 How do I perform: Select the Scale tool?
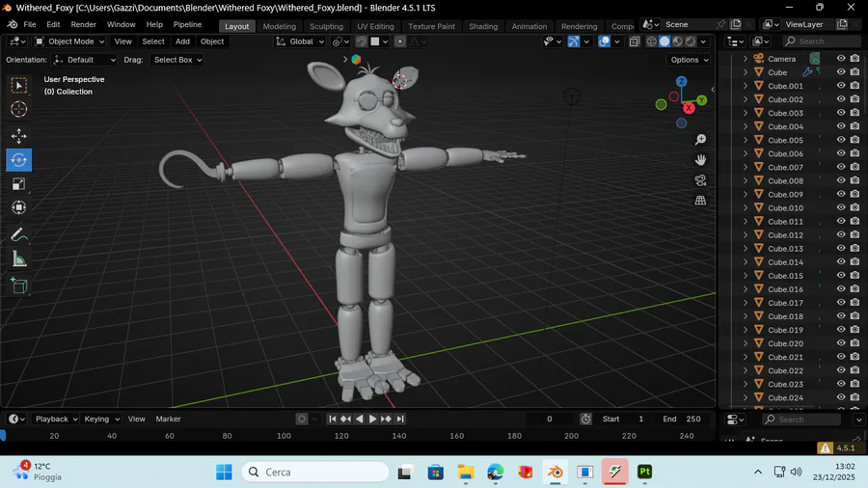click(x=19, y=183)
